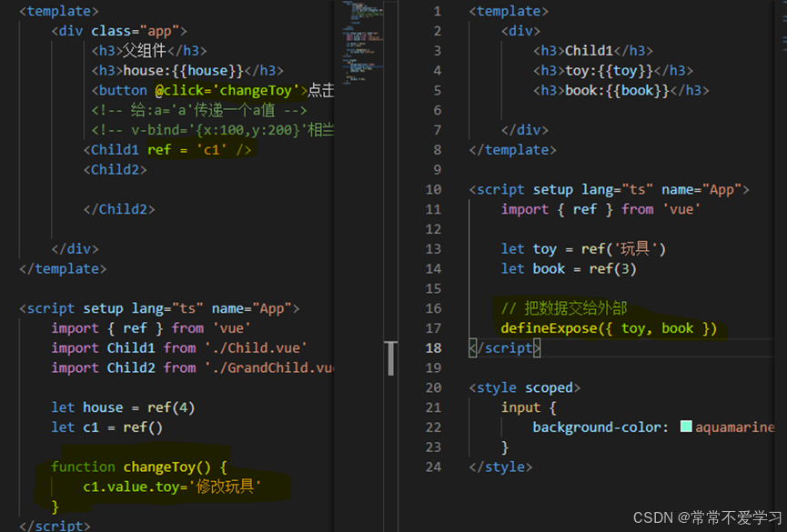Click the "// 把数据交给外部" comment
787x532 pixels.
click(564, 308)
